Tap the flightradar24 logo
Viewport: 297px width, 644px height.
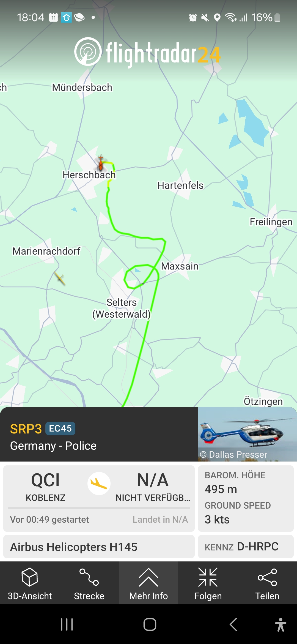[148, 53]
